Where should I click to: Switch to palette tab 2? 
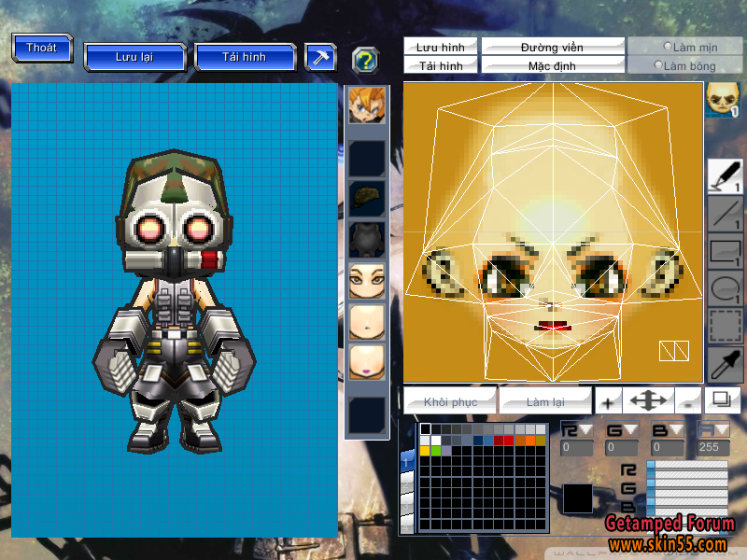407,483
